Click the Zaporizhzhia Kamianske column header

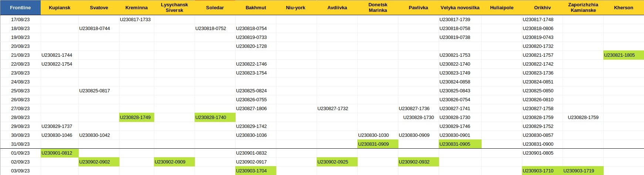[583, 7]
